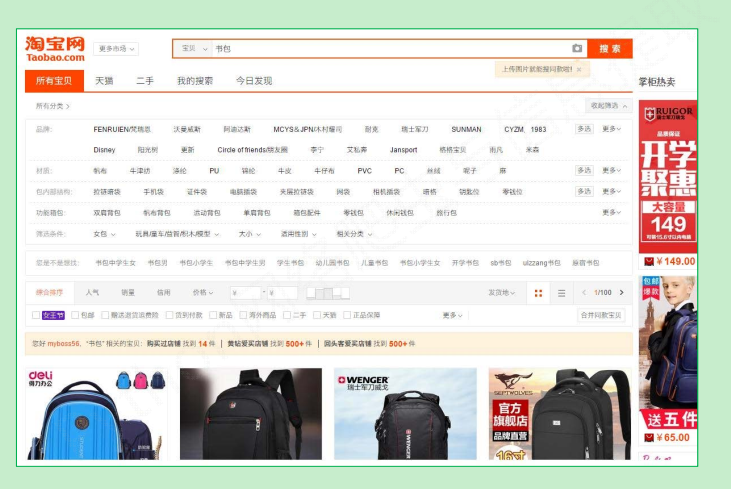Check the 赠送退货运费险 option
The image size is (731, 489).
point(105,315)
